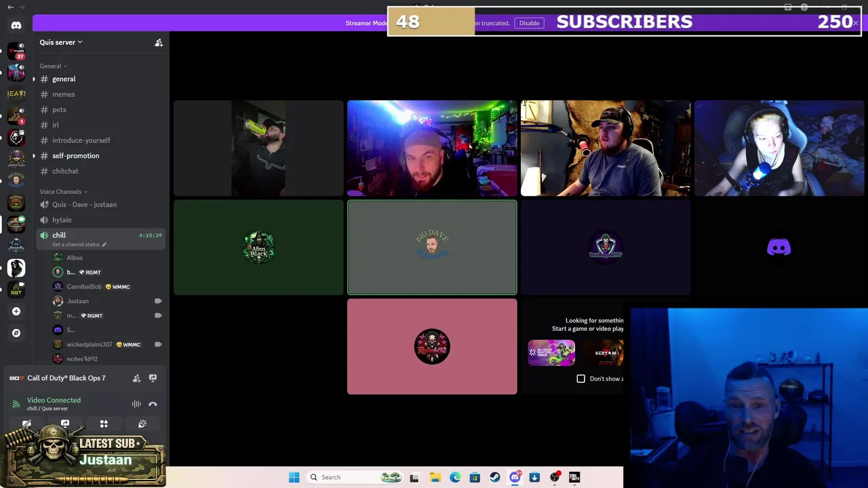Open Microsoft Store from the taskbar

point(475,477)
